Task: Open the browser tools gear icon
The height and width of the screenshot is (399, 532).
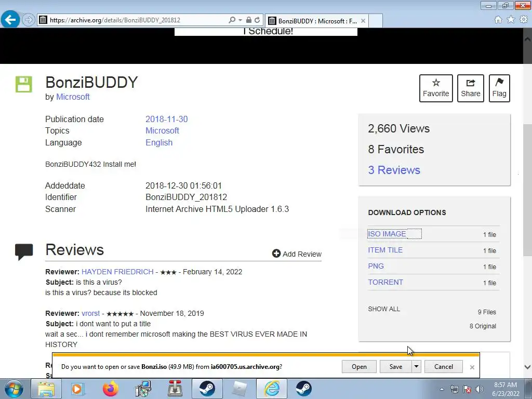Action: pyautogui.click(x=524, y=20)
